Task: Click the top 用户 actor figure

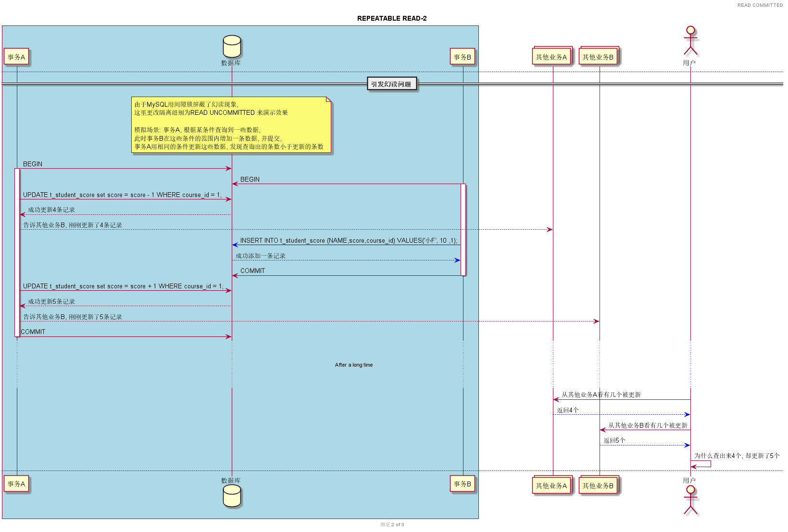Action: point(690,41)
